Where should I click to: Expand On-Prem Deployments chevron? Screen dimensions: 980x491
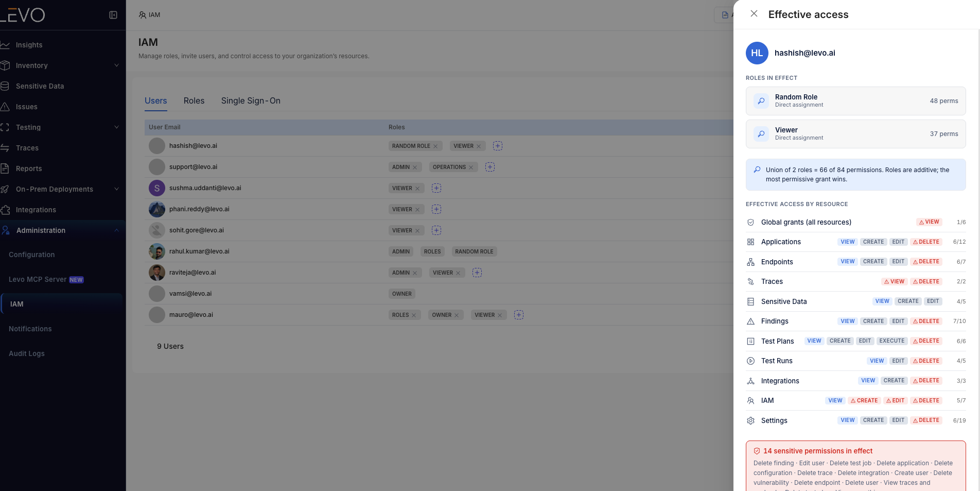(116, 189)
